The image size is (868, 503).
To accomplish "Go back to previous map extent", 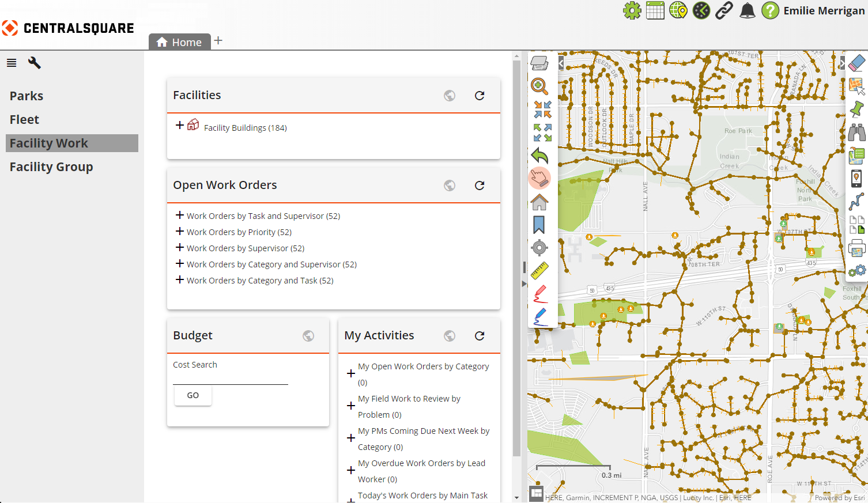I will (x=539, y=156).
